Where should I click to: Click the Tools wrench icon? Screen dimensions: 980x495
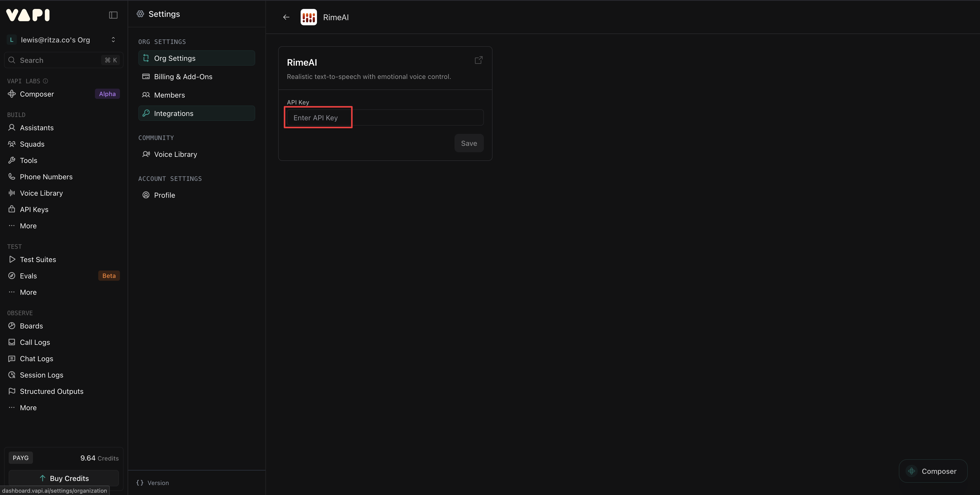click(x=12, y=160)
